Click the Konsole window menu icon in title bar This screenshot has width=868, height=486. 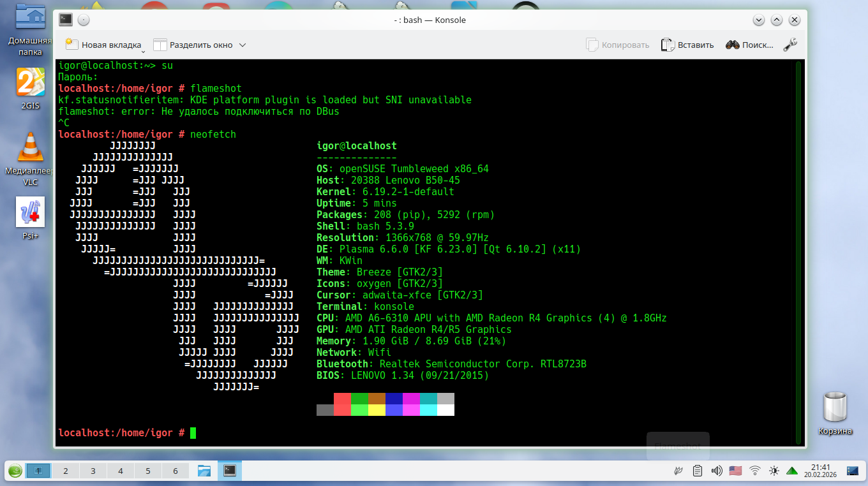point(65,20)
